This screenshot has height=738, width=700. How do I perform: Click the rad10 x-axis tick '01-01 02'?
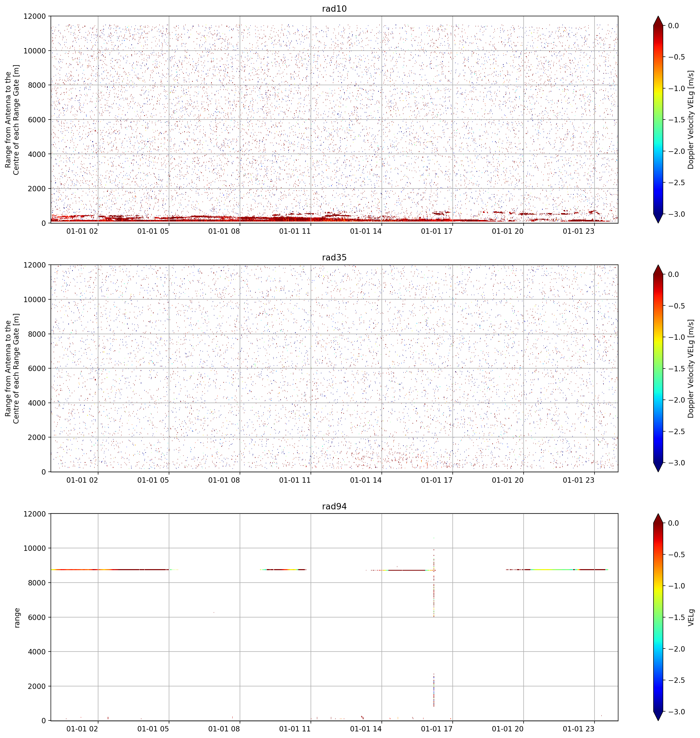(x=82, y=231)
